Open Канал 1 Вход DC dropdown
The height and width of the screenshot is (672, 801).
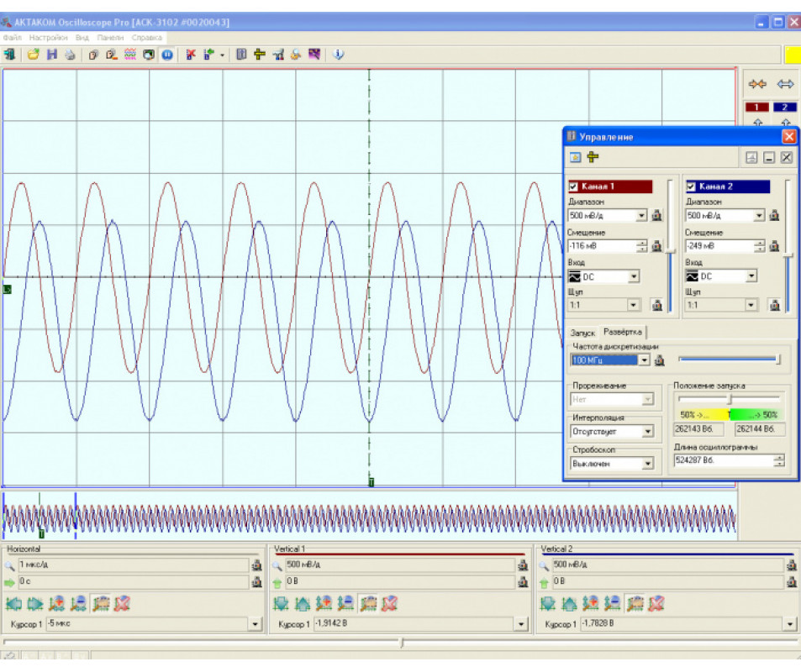click(634, 276)
